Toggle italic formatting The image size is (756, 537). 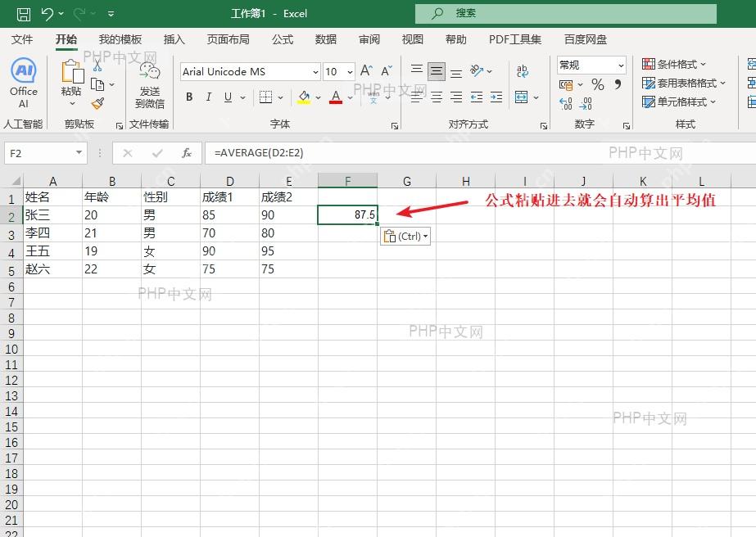click(208, 97)
